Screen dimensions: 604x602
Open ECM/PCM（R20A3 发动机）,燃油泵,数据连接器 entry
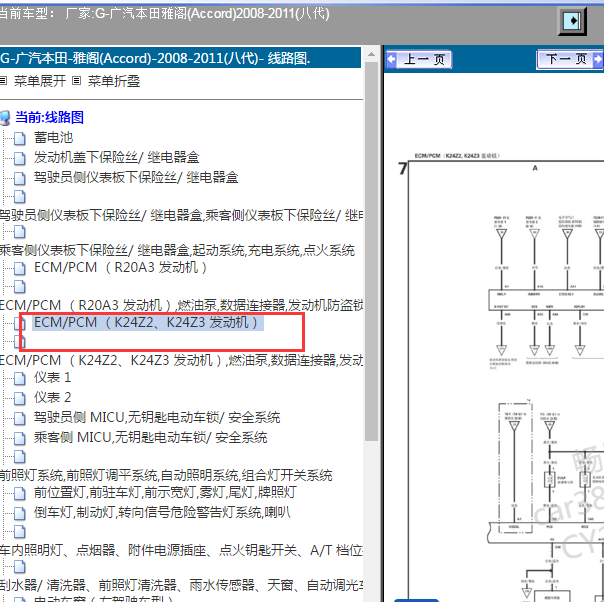click(181, 305)
